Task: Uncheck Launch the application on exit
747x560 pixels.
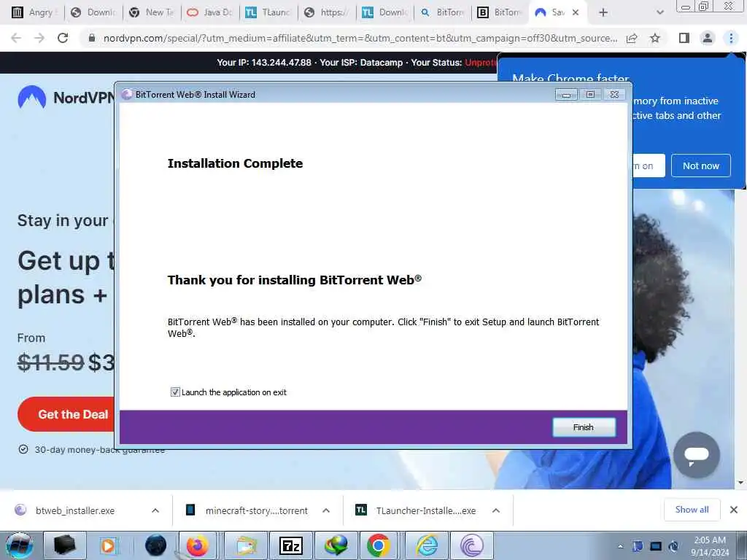Action: [175, 392]
